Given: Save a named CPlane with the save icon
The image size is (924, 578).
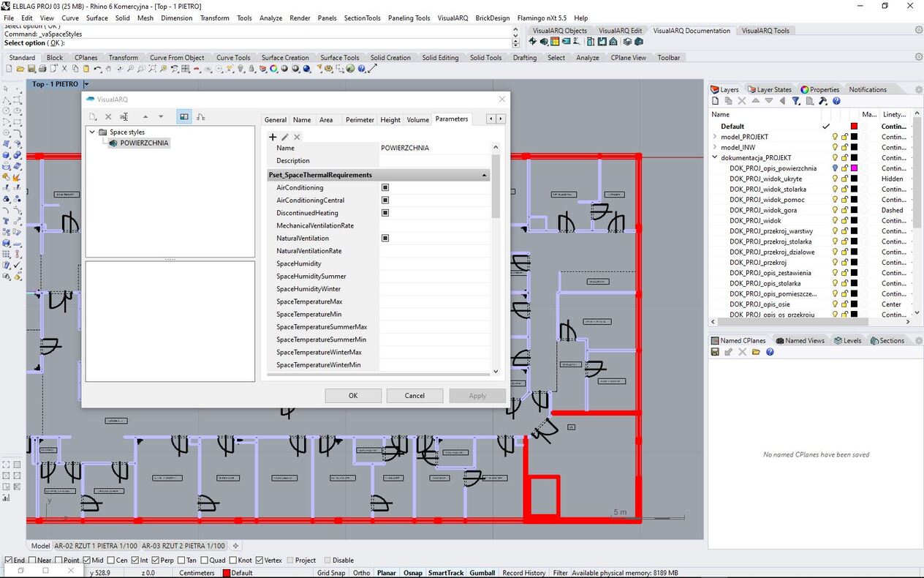Looking at the screenshot, I should 714,352.
